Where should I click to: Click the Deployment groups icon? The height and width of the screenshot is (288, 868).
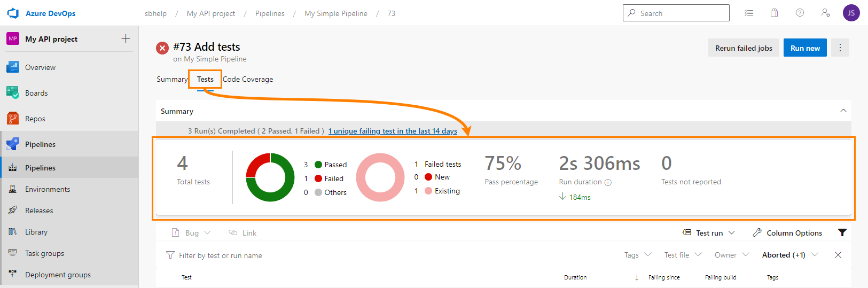(x=13, y=274)
